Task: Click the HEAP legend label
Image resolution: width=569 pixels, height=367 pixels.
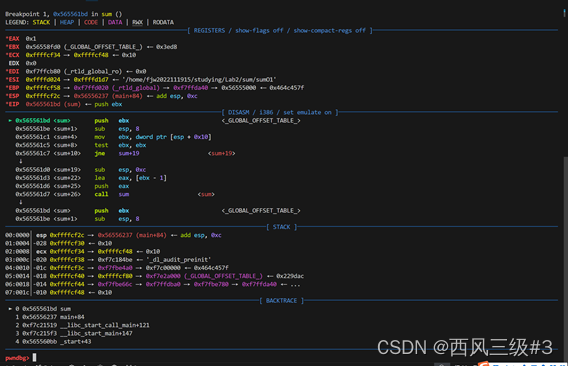Action: tap(67, 23)
